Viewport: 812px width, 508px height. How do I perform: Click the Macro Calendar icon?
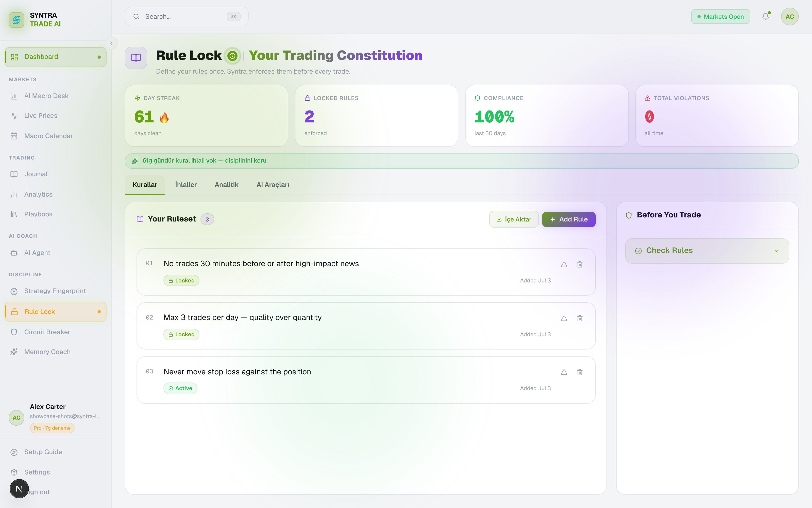14,136
